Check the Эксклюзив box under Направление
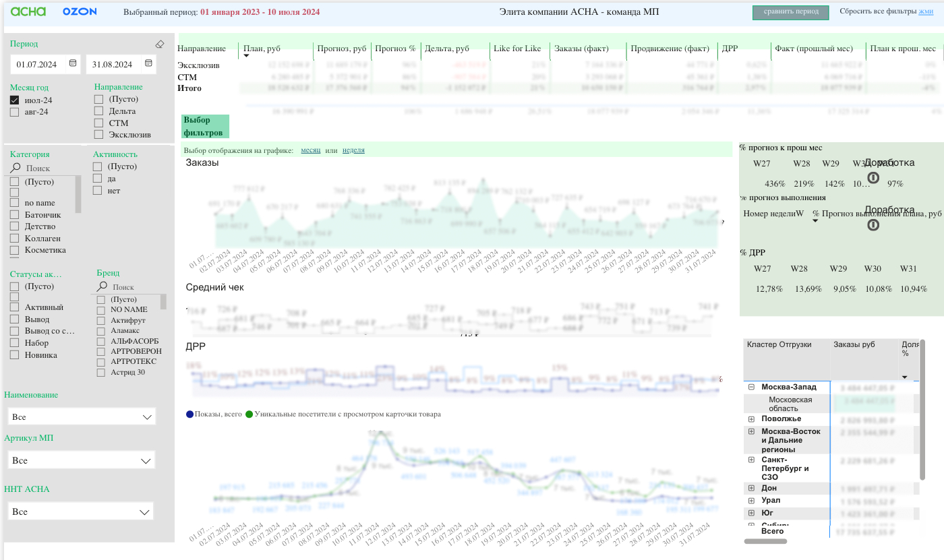 pos(98,135)
